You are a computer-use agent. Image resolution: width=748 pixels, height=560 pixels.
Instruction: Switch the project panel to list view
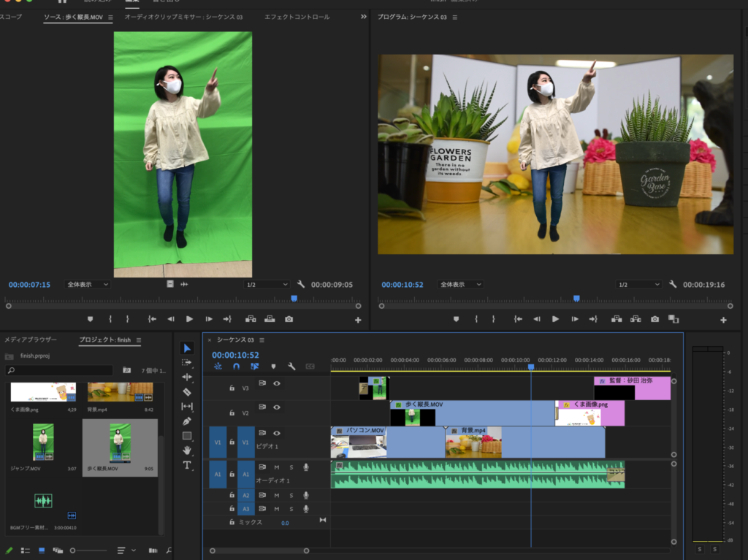tap(26, 551)
